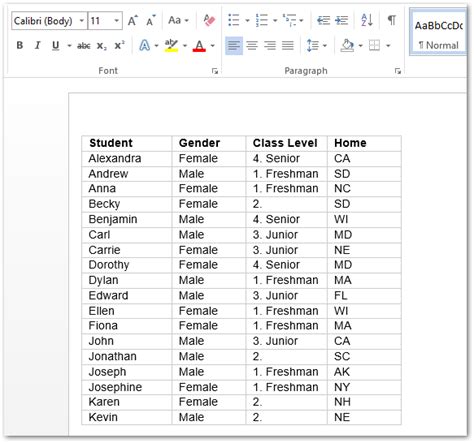Apply bulleted list formatting
The image size is (474, 443).
[234, 20]
